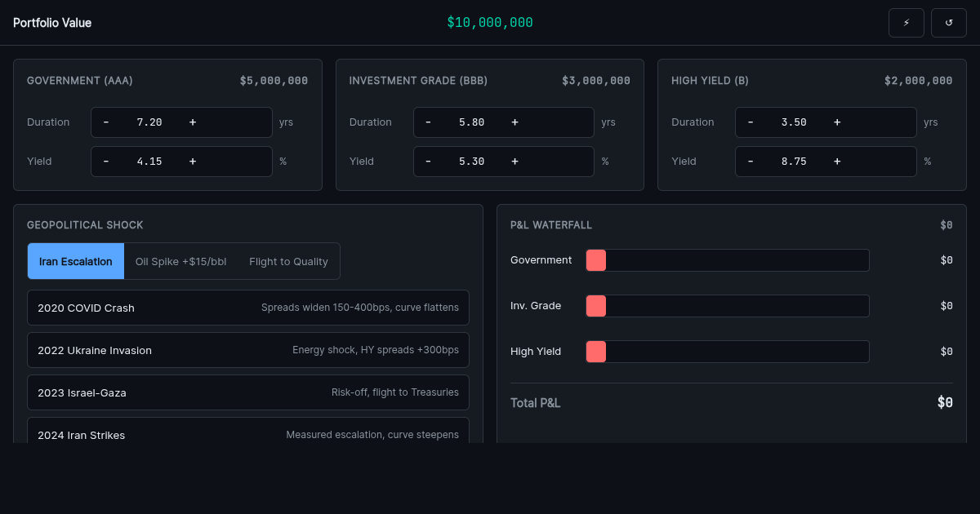
Task: Increase Government yield with plus button
Action: coord(193,162)
